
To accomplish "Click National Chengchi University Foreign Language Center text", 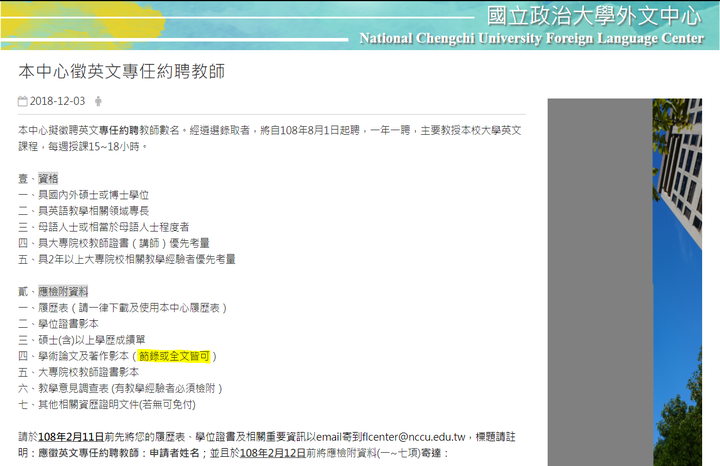I will click(x=531, y=38).
